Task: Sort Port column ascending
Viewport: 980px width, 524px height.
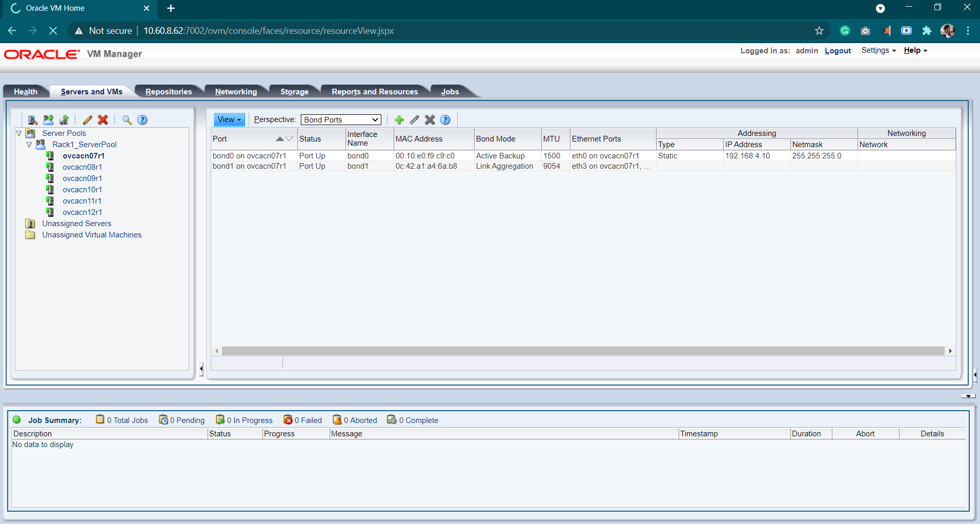Action: [279, 139]
